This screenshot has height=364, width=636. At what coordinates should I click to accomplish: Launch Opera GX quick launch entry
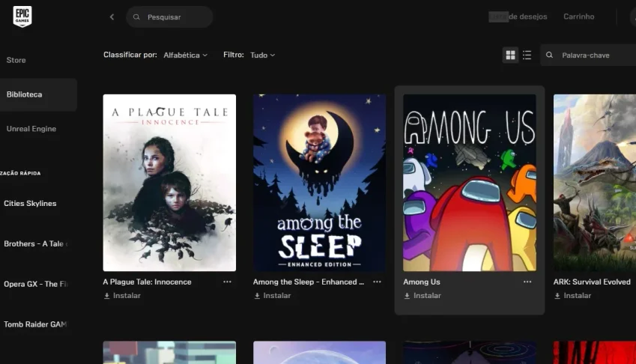coord(35,284)
